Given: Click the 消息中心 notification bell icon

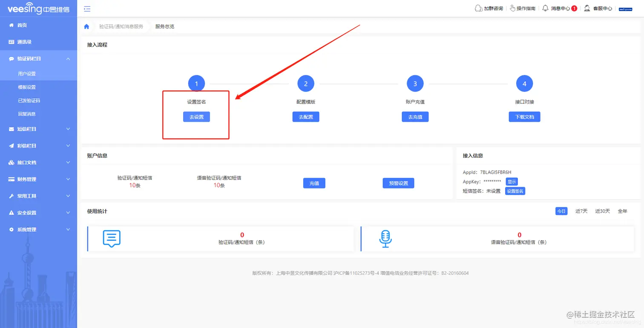Looking at the screenshot, I should [x=546, y=8].
